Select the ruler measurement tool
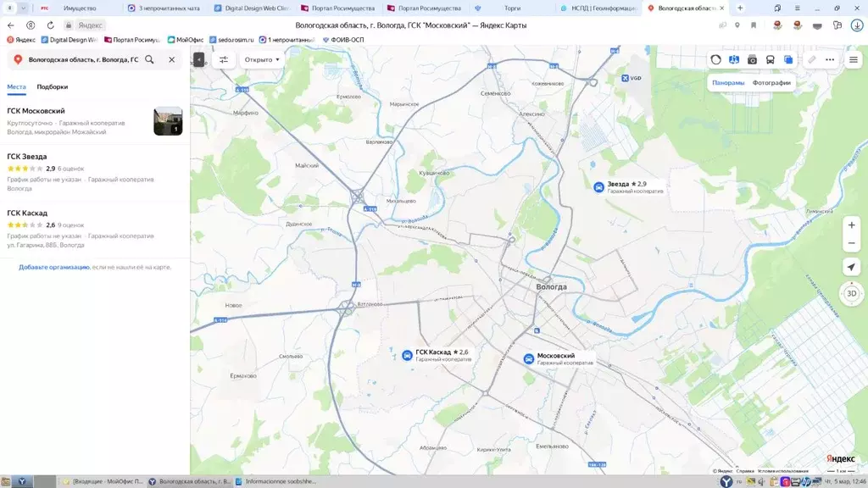Viewport: 868px width, 488px height. (x=811, y=60)
